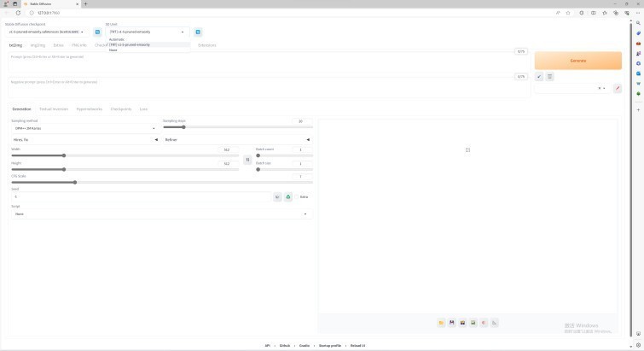Open browser split screen icon
The height and width of the screenshot is (351, 644).
593,13
